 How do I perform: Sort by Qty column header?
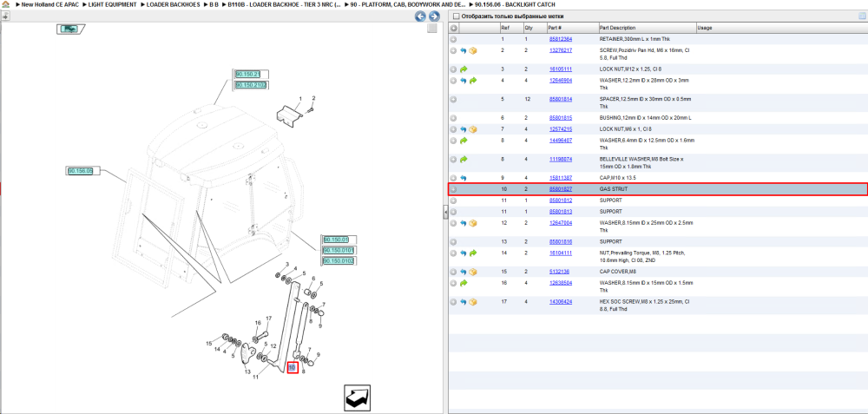(x=528, y=28)
